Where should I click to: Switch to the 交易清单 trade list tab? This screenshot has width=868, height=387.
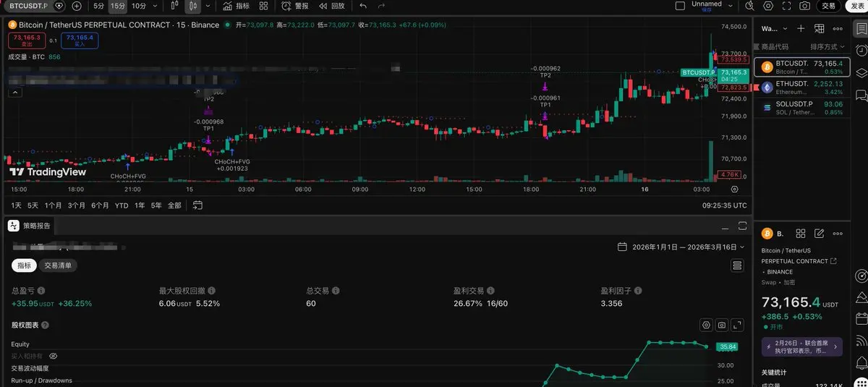[58, 265]
